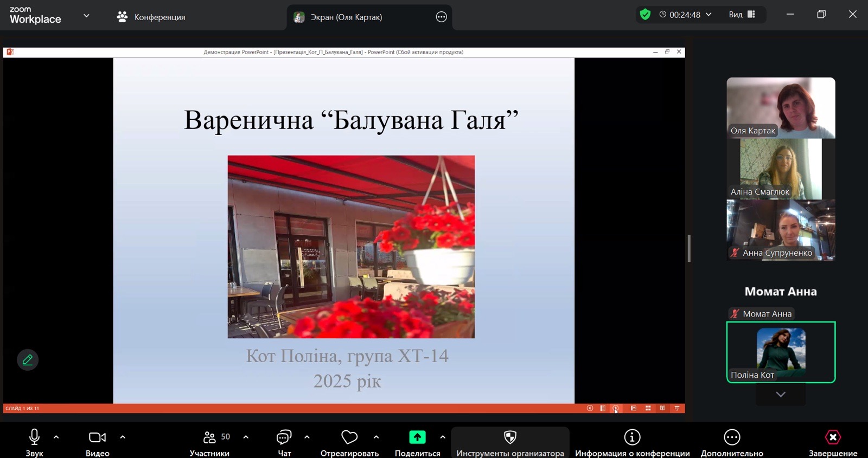Expand video options arrow next to Видео

coord(123,437)
